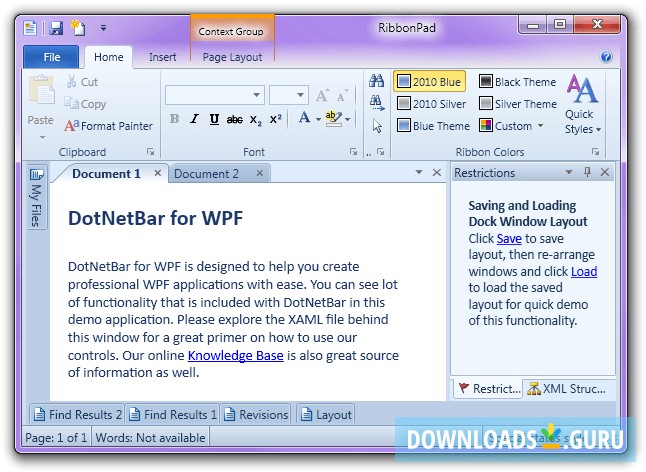Open the Quick Access Toolbar customize arrow
This screenshot has height=472, width=646.
pyautogui.click(x=103, y=28)
